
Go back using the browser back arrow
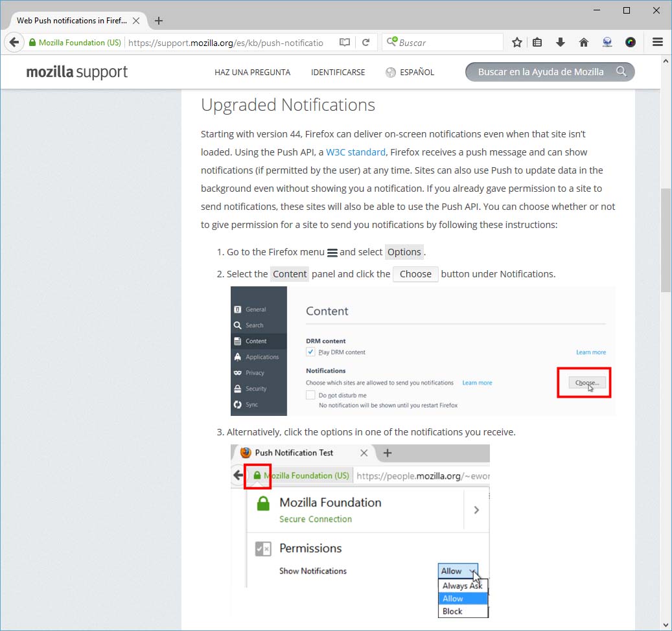[x=14, y=42]
